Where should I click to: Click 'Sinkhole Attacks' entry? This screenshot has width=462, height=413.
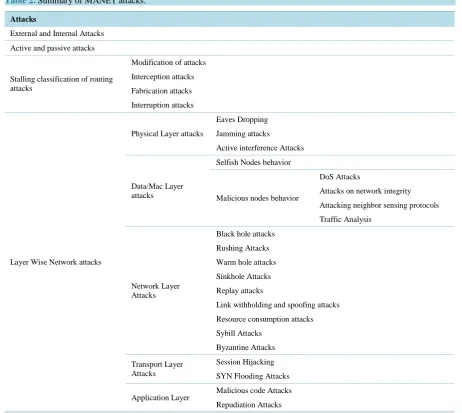243,276
